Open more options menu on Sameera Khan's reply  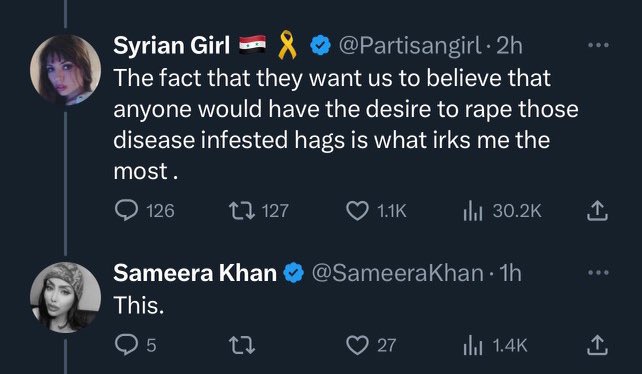(598, 272)
